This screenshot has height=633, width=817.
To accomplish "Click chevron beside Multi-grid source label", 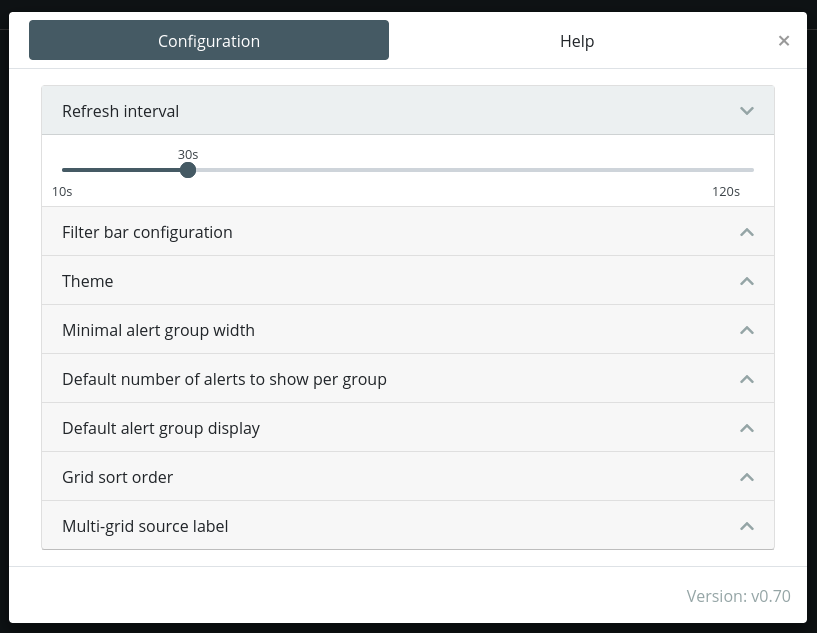I will (x=747, y=526).
